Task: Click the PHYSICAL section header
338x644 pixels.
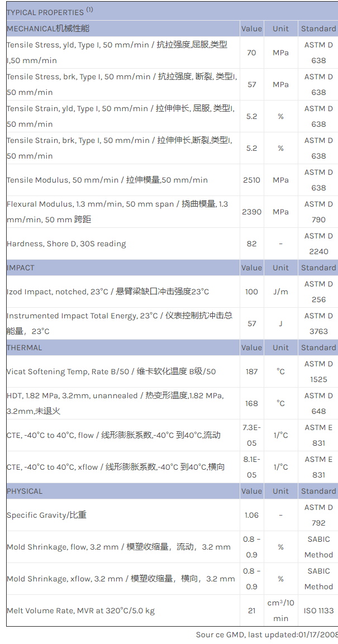Action: (x=25, y=491)
